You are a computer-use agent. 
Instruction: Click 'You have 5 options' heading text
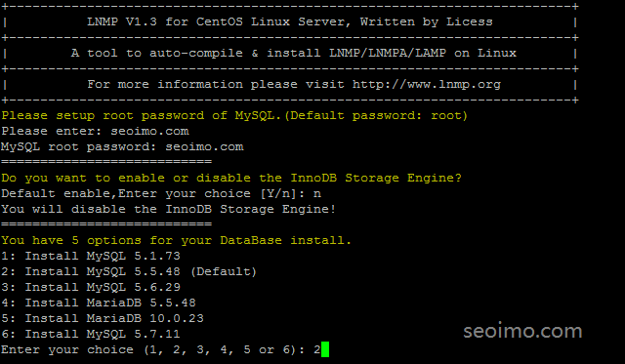click(x=176, y=240)
